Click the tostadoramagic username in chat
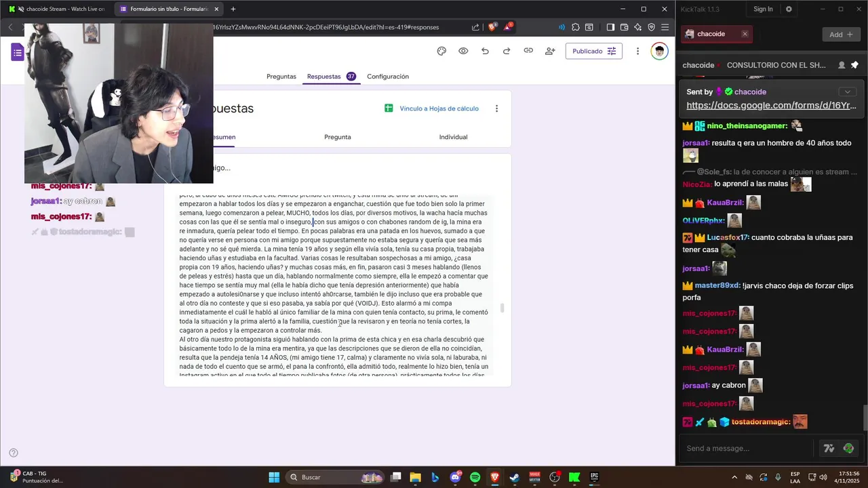 pos(761,422)
